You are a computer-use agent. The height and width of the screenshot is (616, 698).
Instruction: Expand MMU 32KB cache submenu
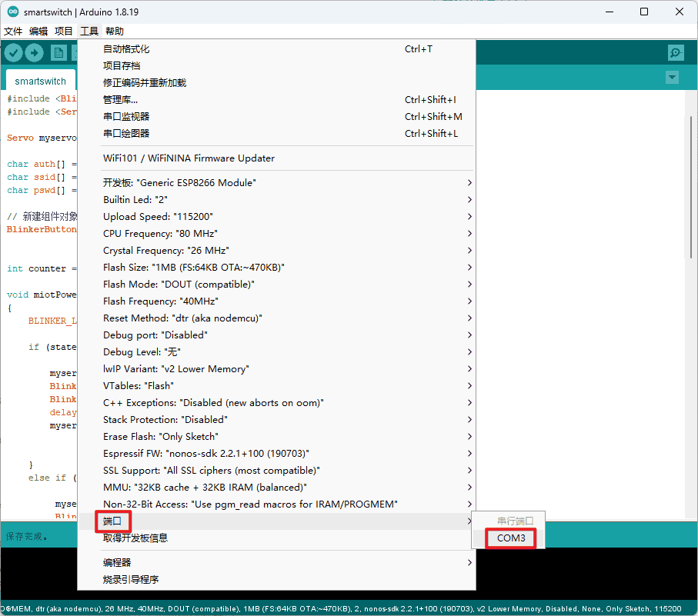276,487
